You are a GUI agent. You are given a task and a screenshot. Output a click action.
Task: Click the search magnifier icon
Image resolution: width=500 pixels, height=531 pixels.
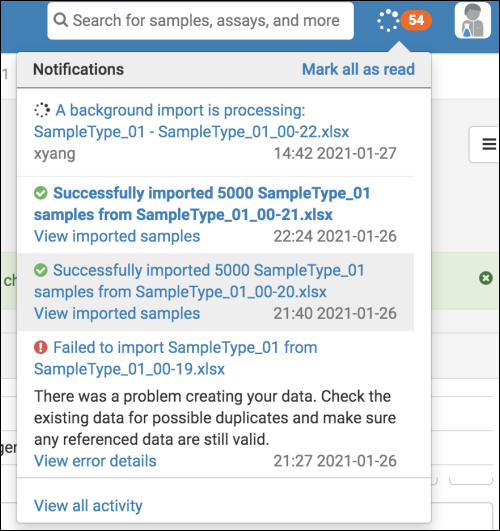pos(61,20)
